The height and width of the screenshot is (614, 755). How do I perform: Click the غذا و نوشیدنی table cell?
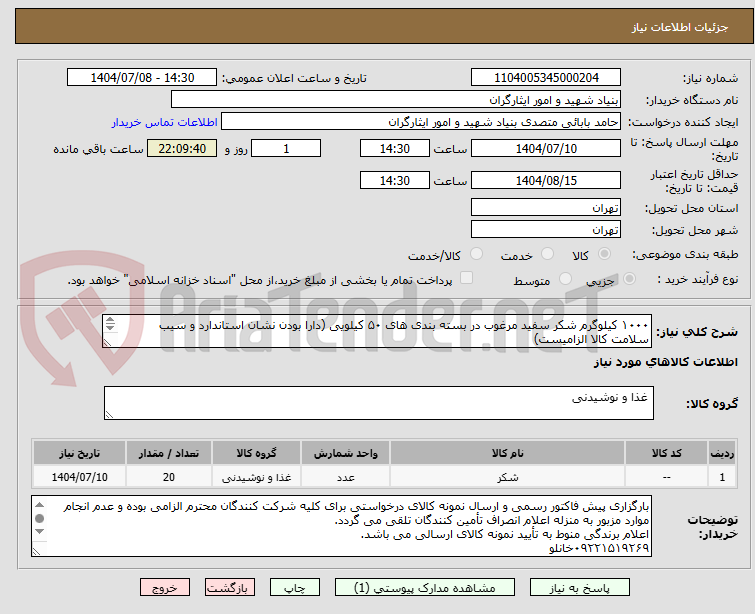point(256,477)
